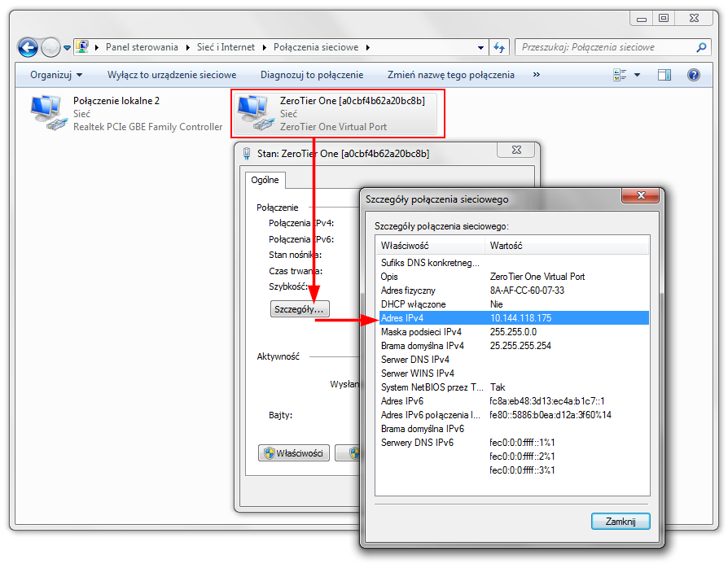
Task: Close the Stan: ZeroTier One dialog
Action: [516, 150]
